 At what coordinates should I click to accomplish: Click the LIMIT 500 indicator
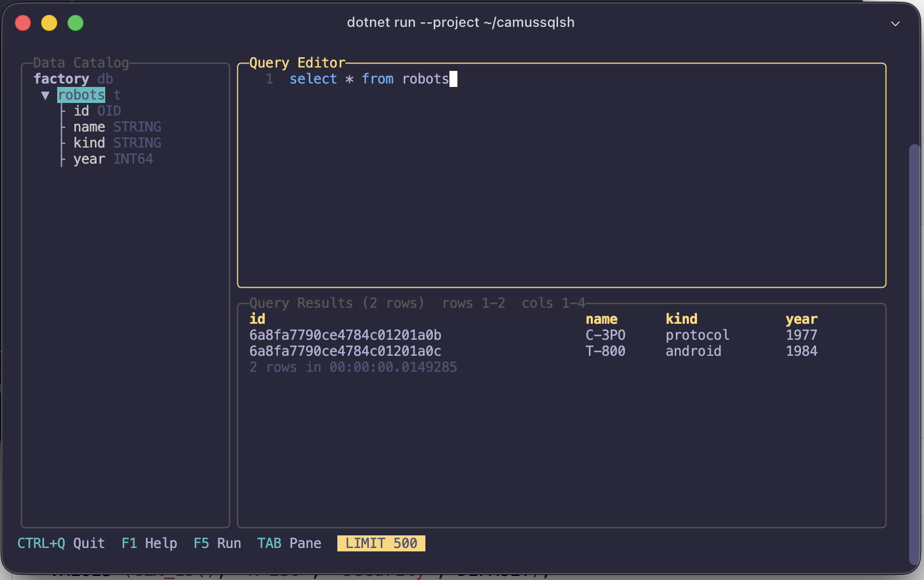[381, 543]
